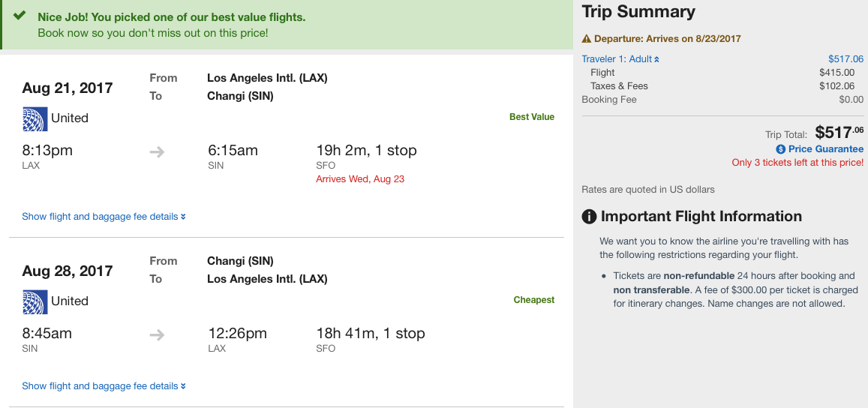Expand outbound flight and baggage fee details

click(x=104, y=217)
